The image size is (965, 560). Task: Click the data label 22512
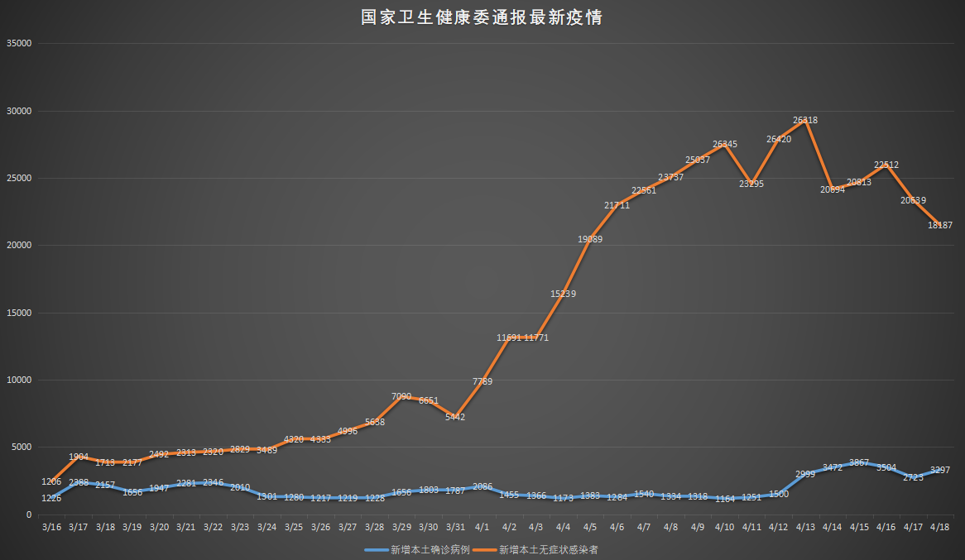tap(886, 165)
